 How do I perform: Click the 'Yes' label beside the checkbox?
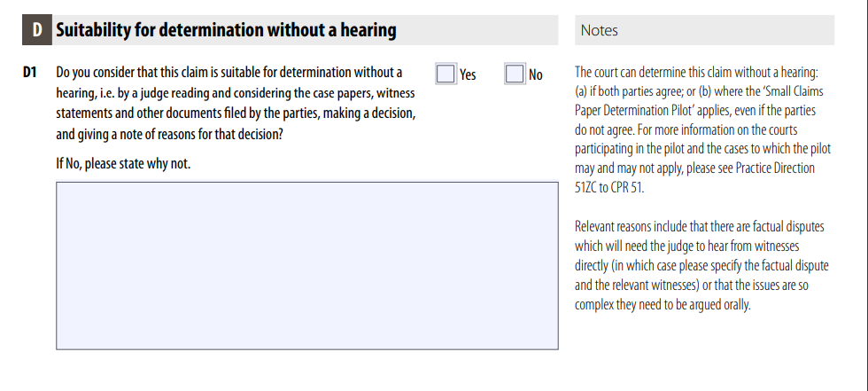(468, 74)
